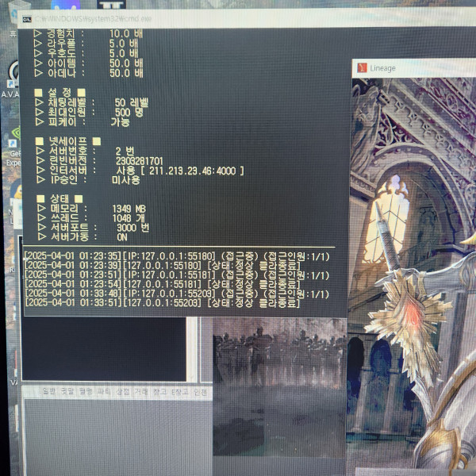The image size is (476, 476).
Task: Click the 01:23:51 connection log line
Action: tap(177, 275)
